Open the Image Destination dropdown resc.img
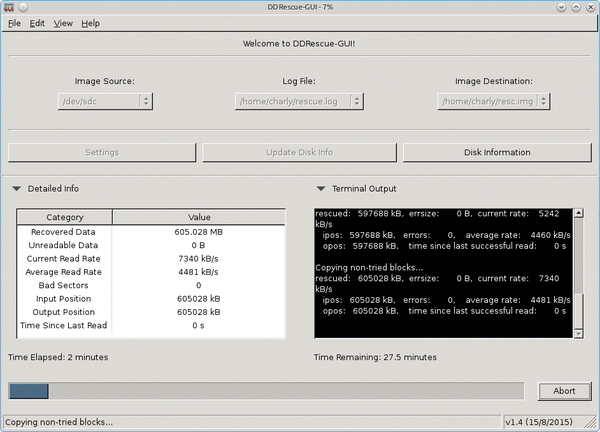600x432 pixels. pos(494,101)
